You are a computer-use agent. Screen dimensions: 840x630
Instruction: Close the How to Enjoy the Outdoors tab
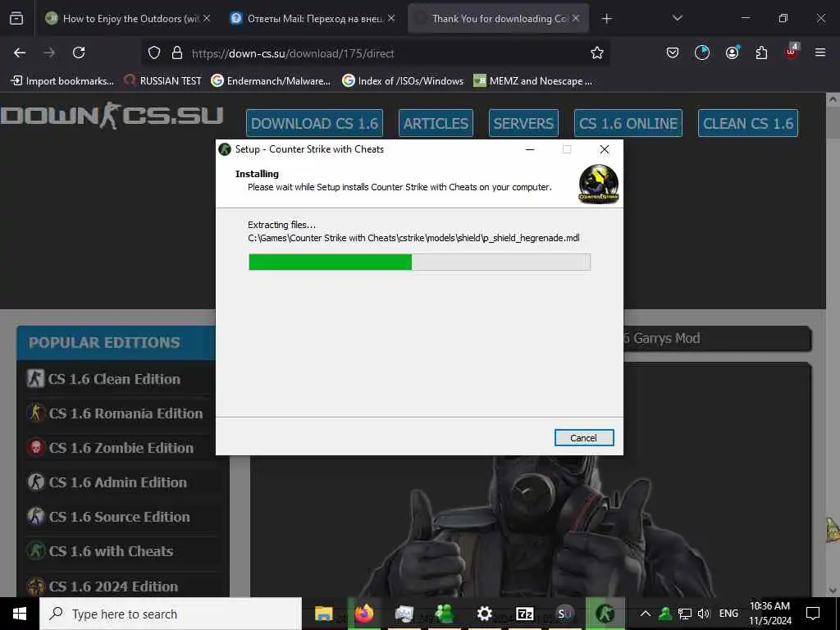point(207,18)
